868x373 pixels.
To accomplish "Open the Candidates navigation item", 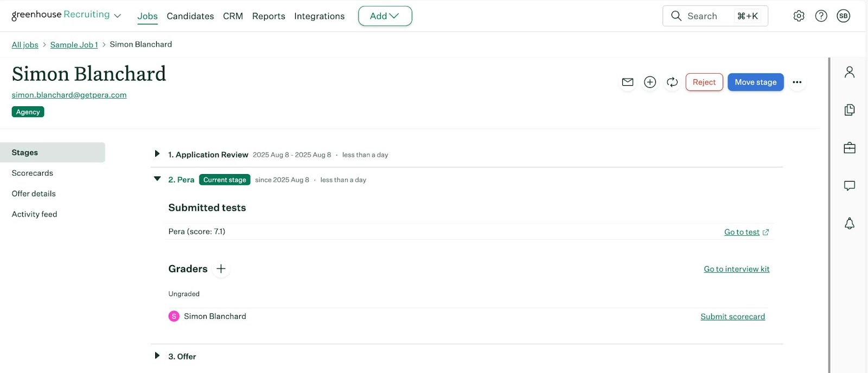I will click(190, 16).
